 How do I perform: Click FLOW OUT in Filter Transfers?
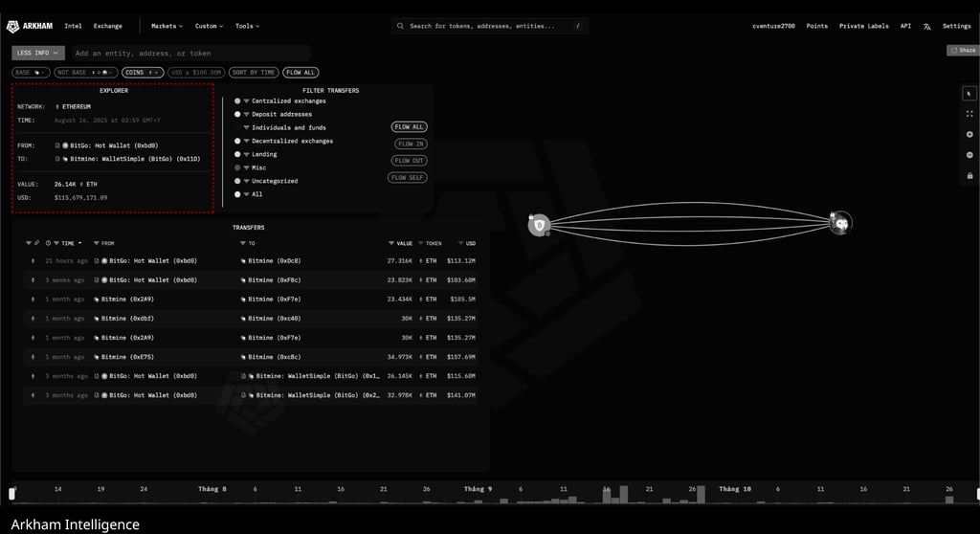(410, 161)
